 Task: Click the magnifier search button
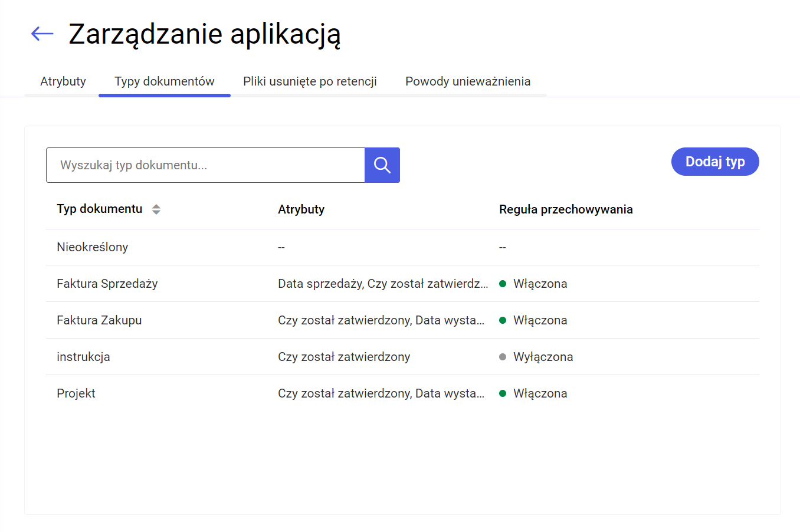pyautogui.click(x=382, y=165)
